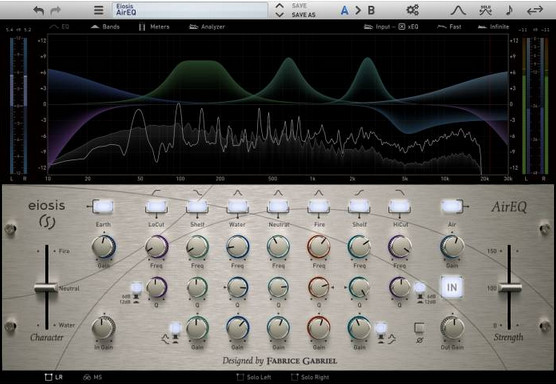Toggle the Fire band enable button
Screen dimensions: 556x384
[319, 206]
